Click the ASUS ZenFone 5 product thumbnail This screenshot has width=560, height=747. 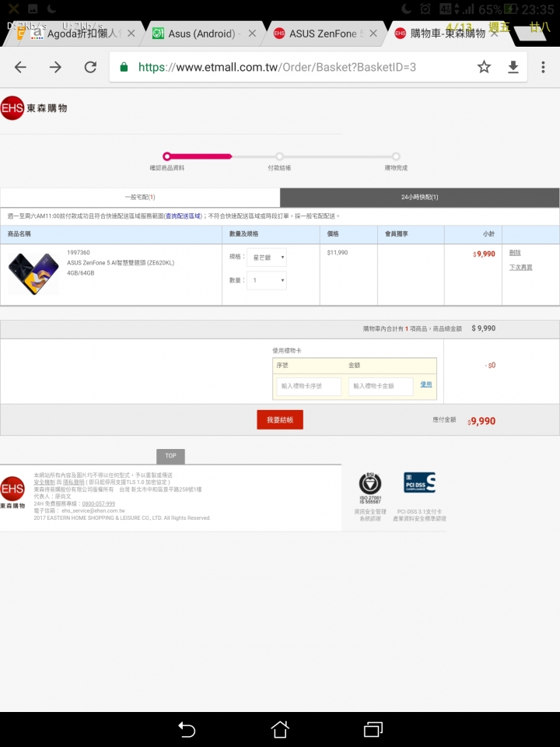tap(33, 273)
